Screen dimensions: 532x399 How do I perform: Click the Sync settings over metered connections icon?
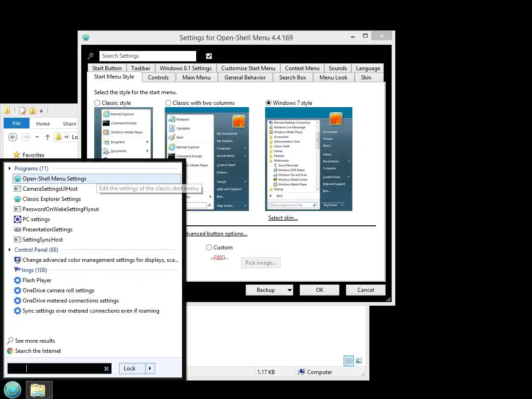pyautogui.click(x=18, y=311)
